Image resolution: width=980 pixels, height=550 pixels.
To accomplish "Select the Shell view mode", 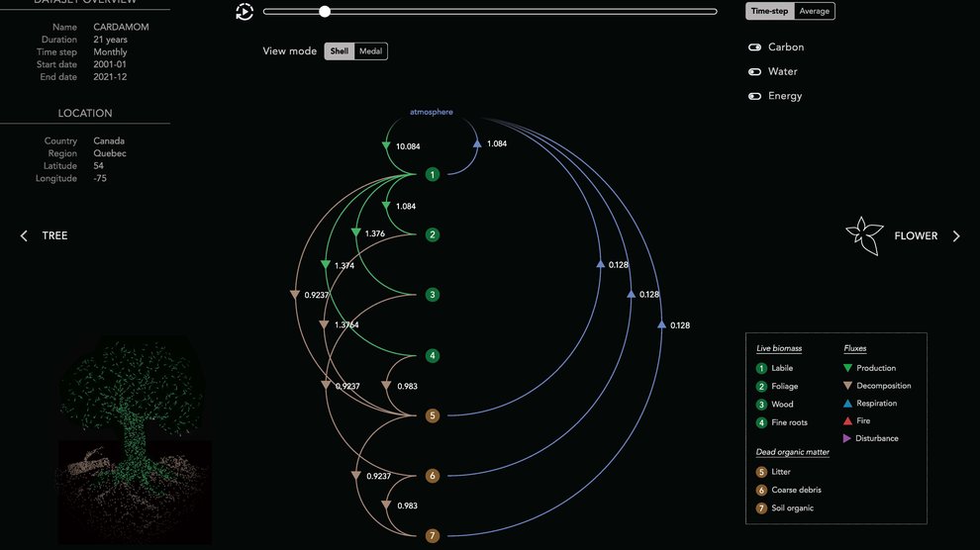I will [340, 51].
